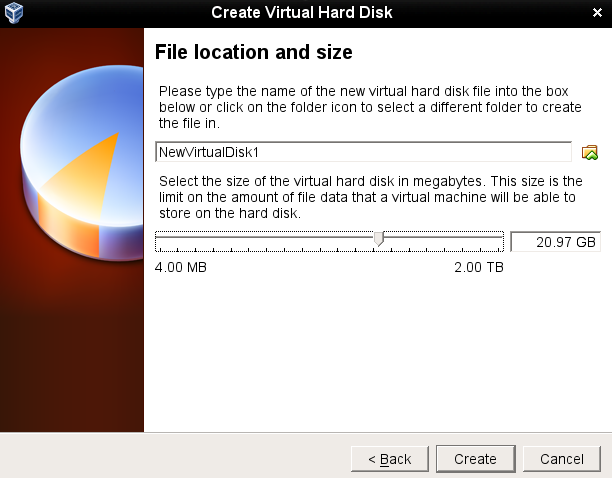The height and width of the screenshot is (478, 612).
Task: Click the "Create Virtual Hard Disk" title bar
Action: 302,12
